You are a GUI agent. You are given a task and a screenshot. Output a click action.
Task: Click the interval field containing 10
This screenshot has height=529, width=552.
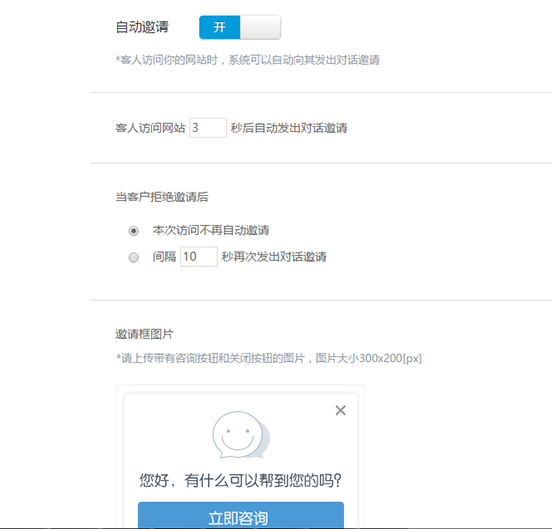point(199,257)
